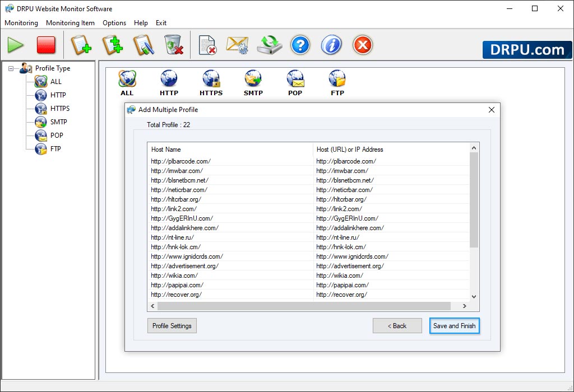This screenshot has height=392, width=574.
Task: Open the Monitoring menu
Action: click(21, 22)
